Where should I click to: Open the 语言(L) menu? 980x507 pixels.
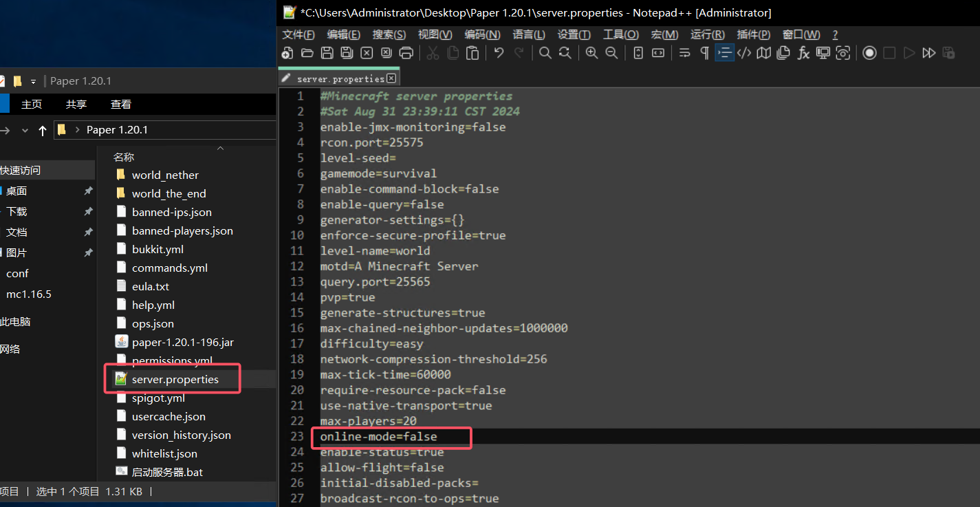click(529, 34)
